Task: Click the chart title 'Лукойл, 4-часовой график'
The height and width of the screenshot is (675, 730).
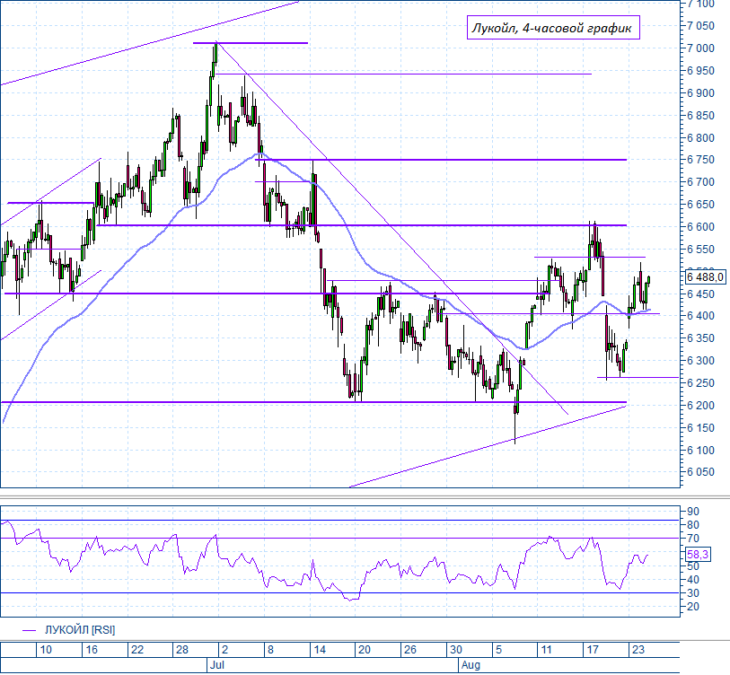Action: click(553, 28)
